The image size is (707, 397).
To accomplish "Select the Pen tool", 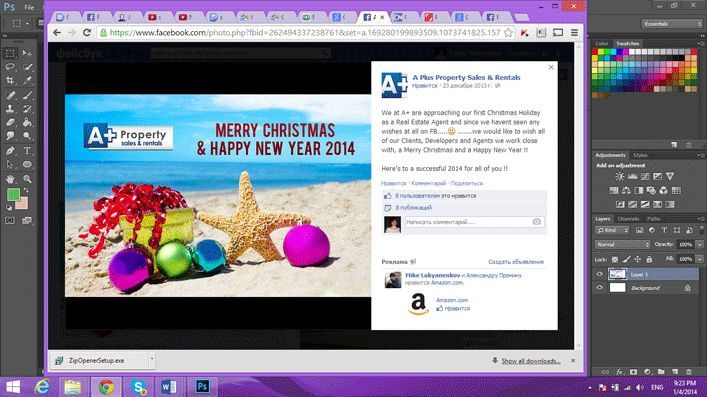I will pos(10,151).
